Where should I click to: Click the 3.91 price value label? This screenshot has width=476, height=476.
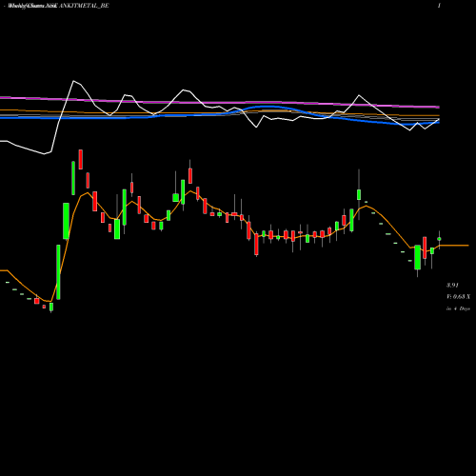pos(452,285)
